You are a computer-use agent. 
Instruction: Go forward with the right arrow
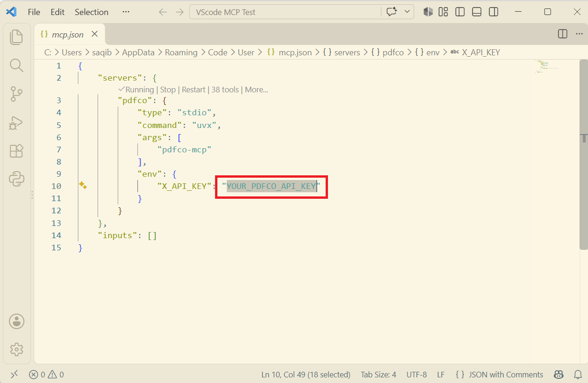[x=179, y=12]
